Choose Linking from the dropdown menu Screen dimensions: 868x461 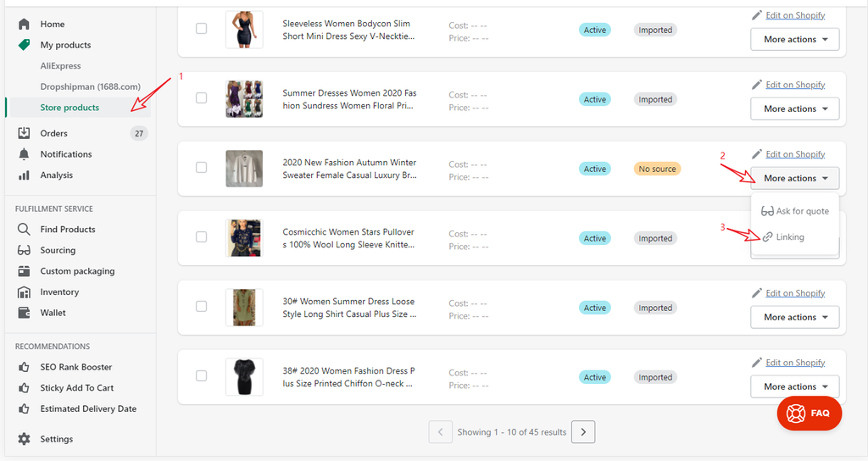point(789,237)
